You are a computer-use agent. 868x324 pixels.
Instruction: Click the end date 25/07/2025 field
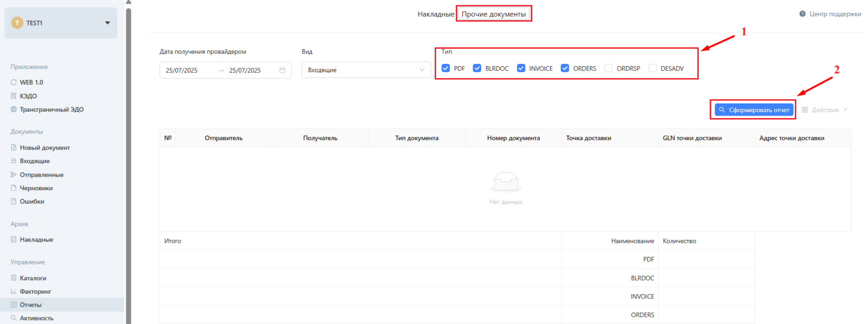point(245,70)
